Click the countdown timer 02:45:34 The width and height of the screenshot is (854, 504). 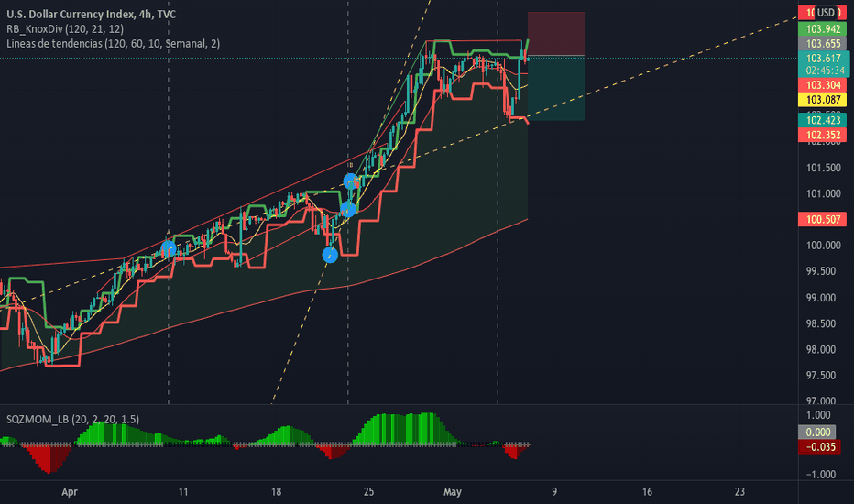coord(826,71)
